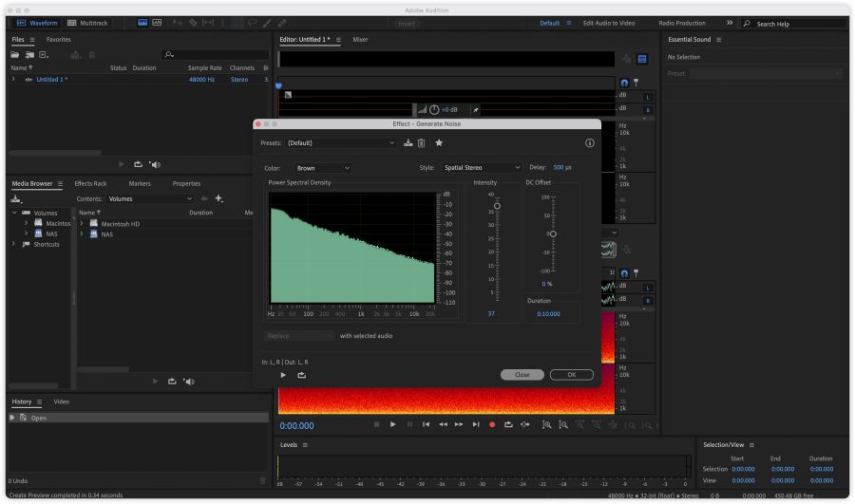This screenshot has height=504, width=855.
Task: Open Contents dropdown showing Volumes
Action: point(149,199)
